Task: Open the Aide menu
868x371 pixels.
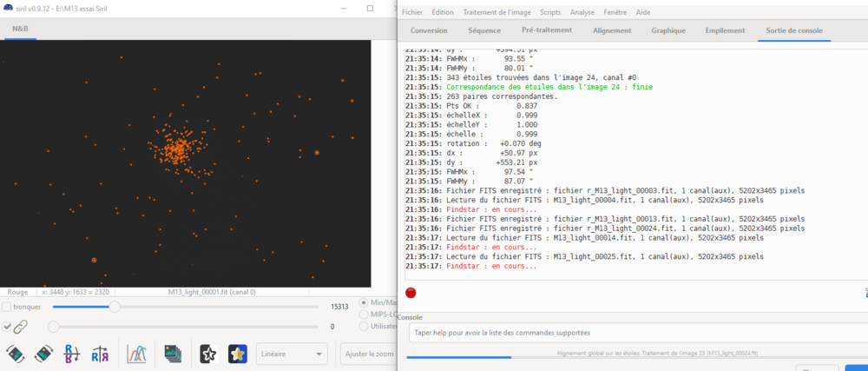Action: 643,12
